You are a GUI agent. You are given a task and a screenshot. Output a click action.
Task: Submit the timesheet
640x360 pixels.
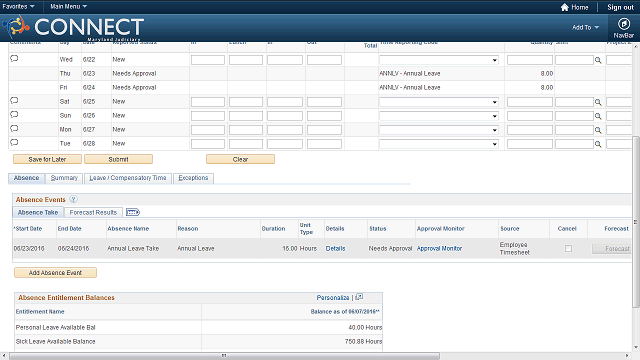coord(118,159)
